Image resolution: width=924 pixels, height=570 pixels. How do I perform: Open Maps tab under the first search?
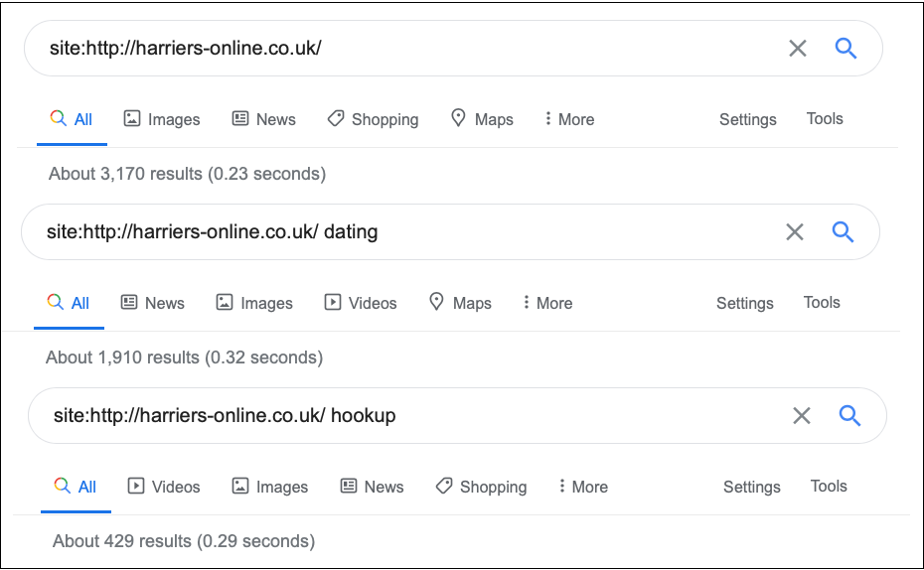click(482, 119)
